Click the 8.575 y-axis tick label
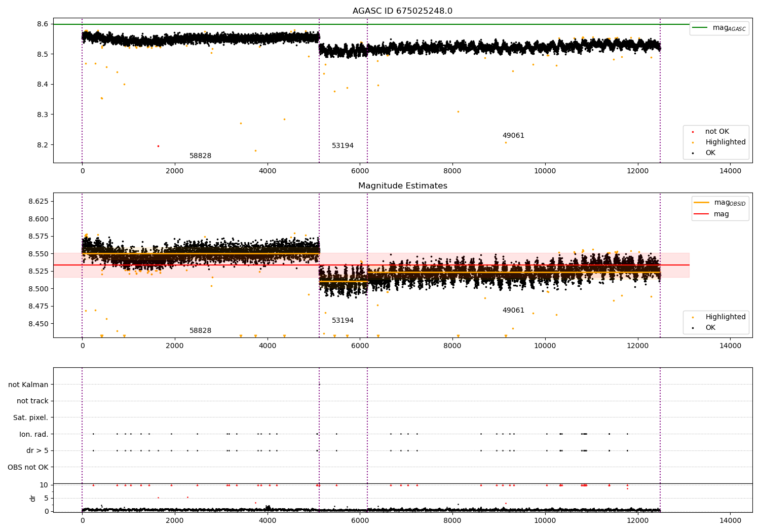760x532 pixels. click(39, 237)
